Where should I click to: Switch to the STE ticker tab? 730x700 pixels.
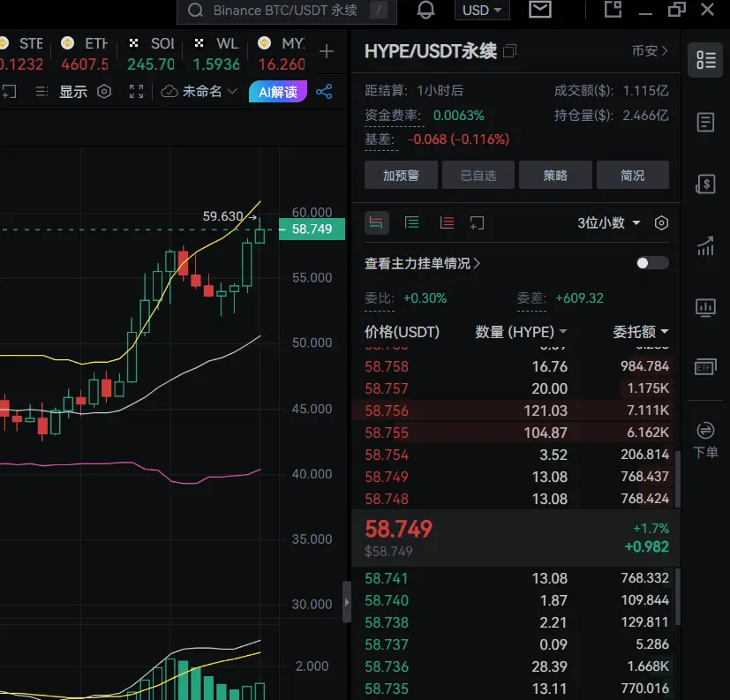coord(21,54)
